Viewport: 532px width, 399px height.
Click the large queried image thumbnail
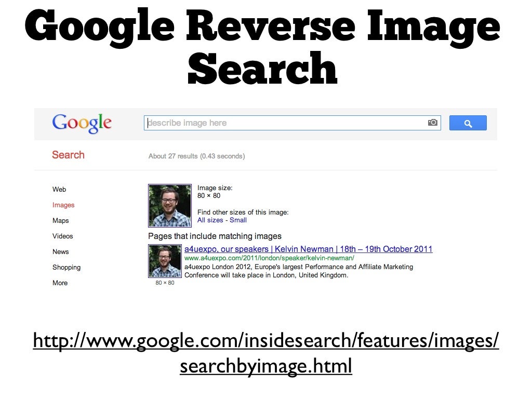pyautogui.click(x=170, y=205)
